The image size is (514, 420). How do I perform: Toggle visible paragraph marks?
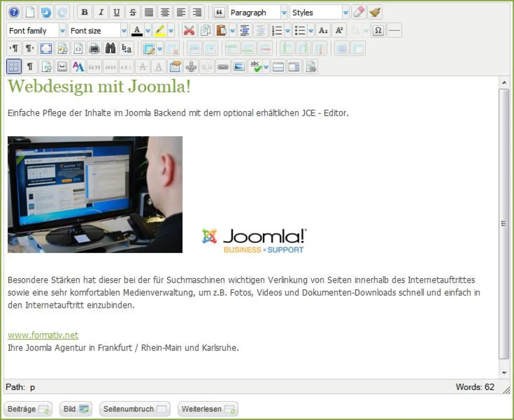(29, 66)
